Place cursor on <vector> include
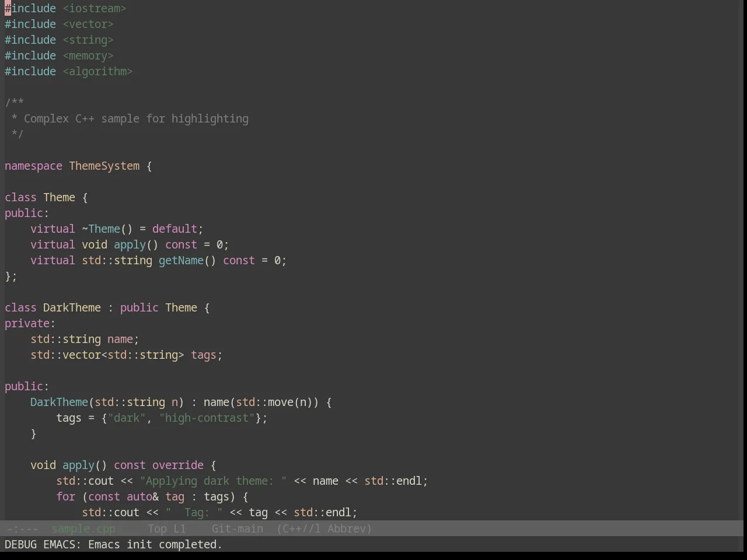747x560 pixels. (x=88, y=24)
